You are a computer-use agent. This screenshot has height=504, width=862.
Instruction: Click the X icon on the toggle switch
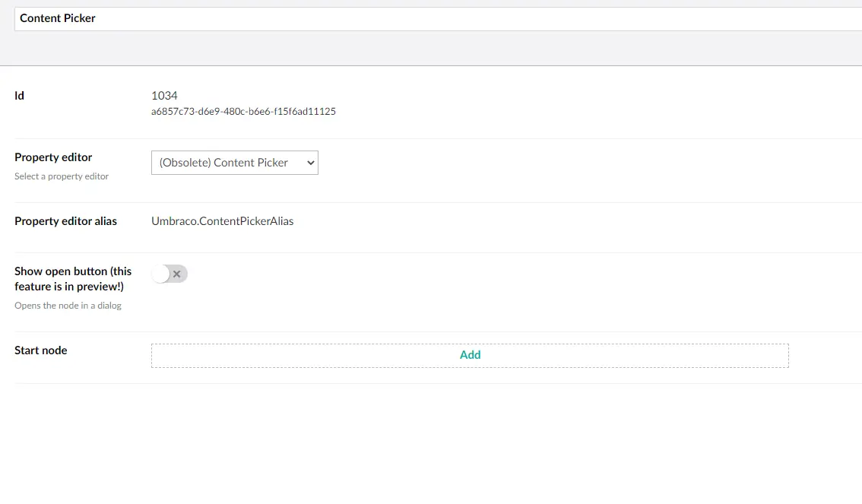click(176, 273)
